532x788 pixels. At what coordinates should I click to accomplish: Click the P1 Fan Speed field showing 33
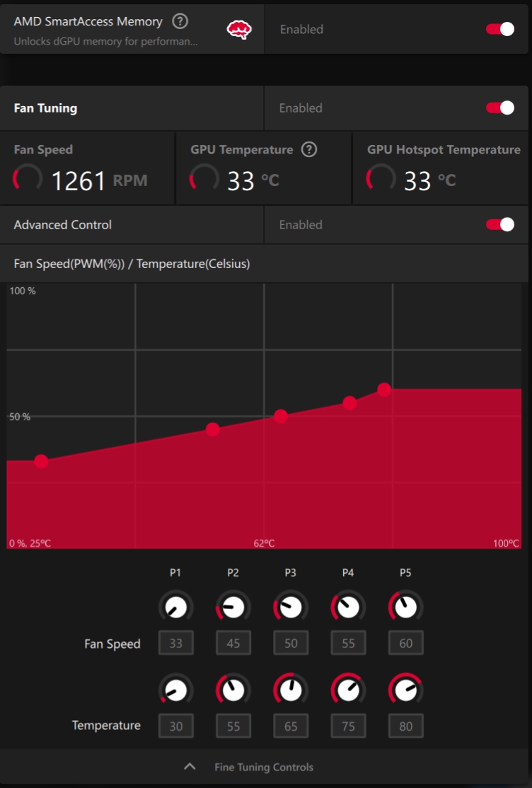point(176,643)
